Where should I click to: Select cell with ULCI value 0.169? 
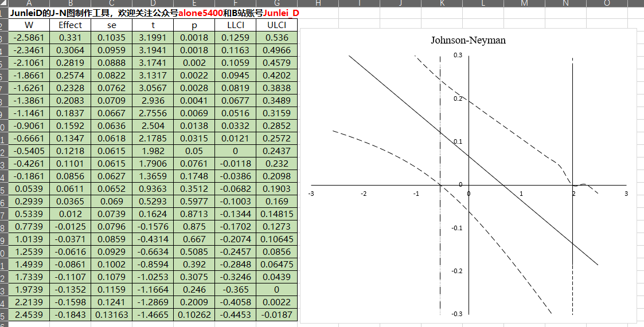point(277,202)
